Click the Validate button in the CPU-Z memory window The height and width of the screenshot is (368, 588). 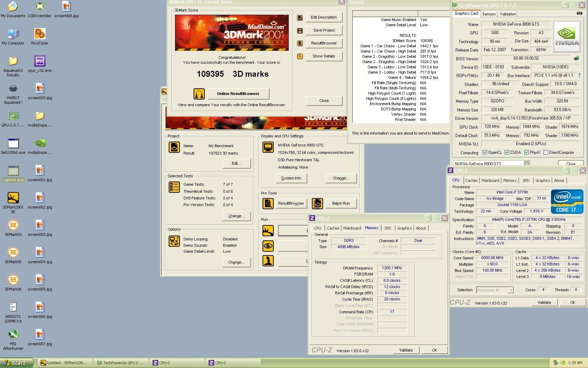click(x=406, y=350)
